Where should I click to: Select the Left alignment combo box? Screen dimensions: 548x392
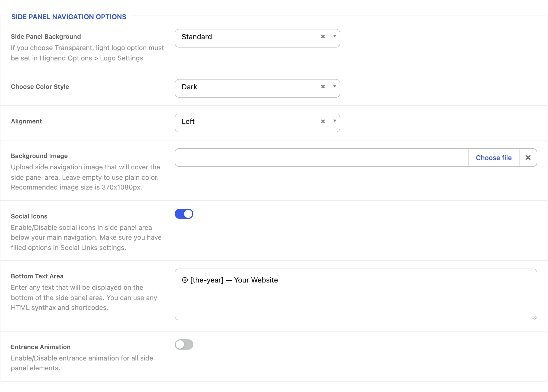(x=257, y=123)
